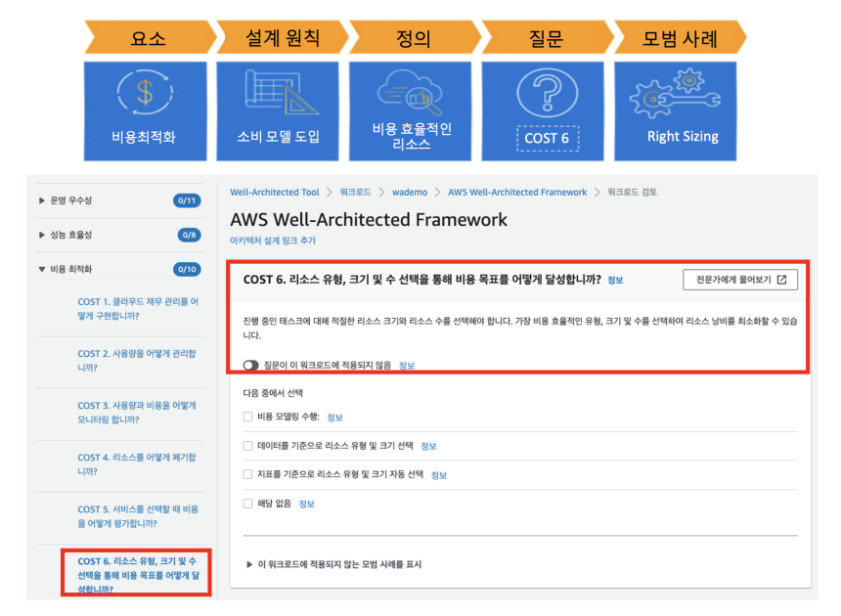The height and width of the screenshot is (616, 841).
Task: Check the 해당 없음 checkbox
Action: pos(247,504)
